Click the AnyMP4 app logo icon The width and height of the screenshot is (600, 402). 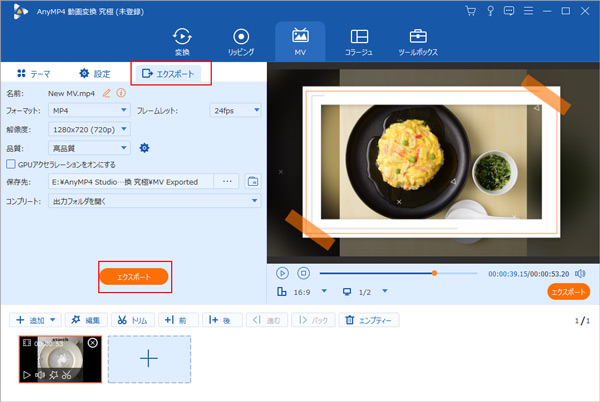pos(20,11)
